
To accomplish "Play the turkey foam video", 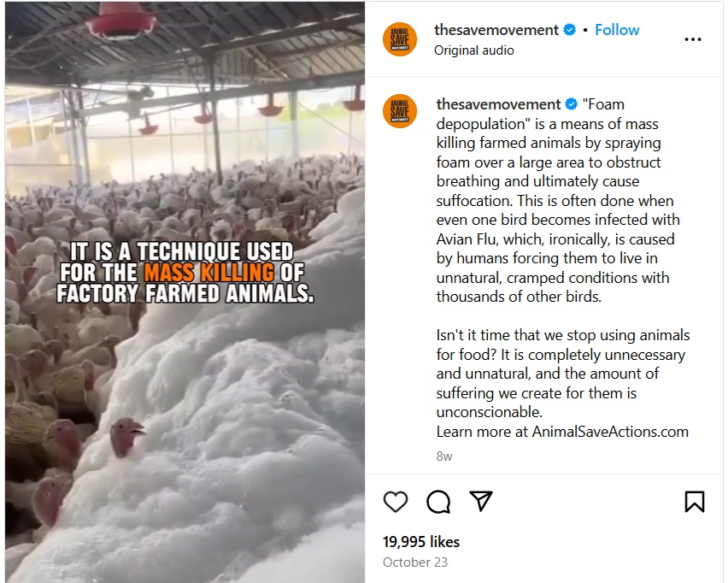I will click(185, 291).
